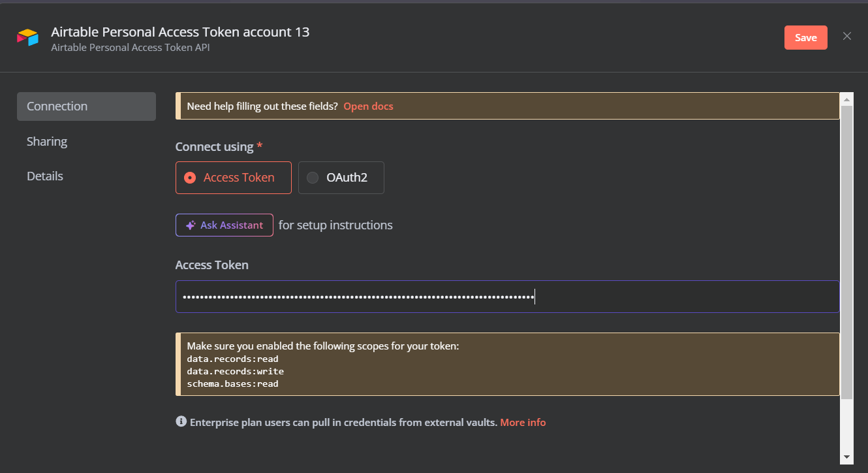Focus the Access Token input field
868x473 pixels.
507,297
